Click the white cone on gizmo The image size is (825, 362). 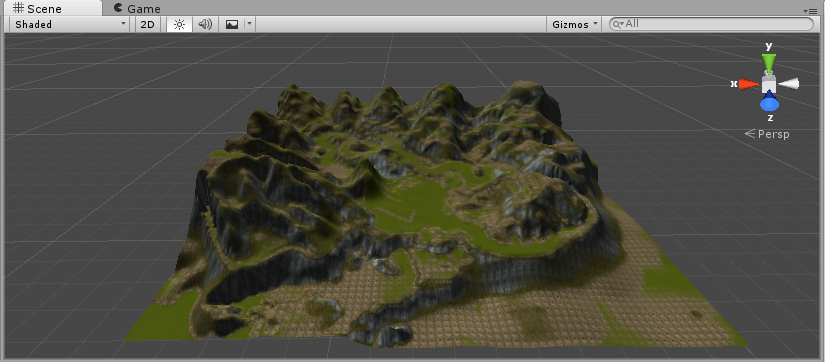click(789, 84)
